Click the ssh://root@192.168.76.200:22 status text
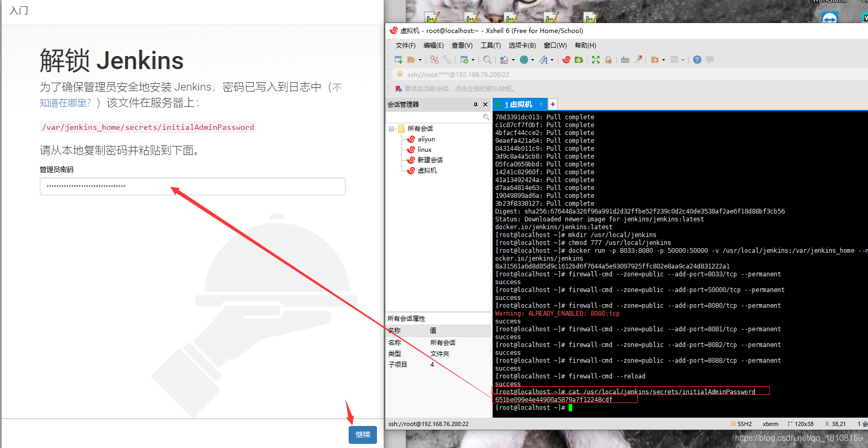The image size is (868, 448). [428, 424]
